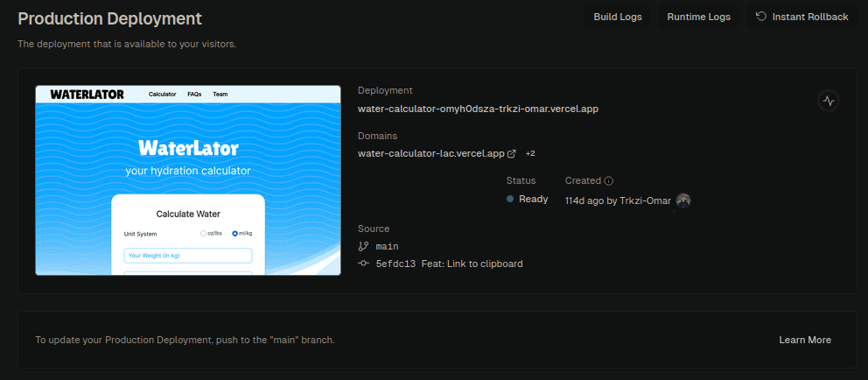Open Build Logs
The width and height of the screenshot is (868, 380).
(617, 17)
